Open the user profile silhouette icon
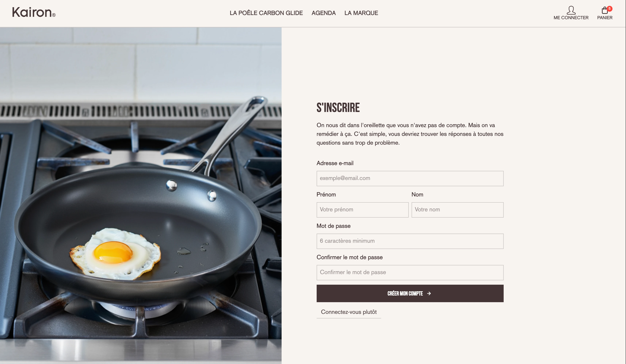This screenshot has height=364, width=626. pyautogui.click(x=571, y=10)
